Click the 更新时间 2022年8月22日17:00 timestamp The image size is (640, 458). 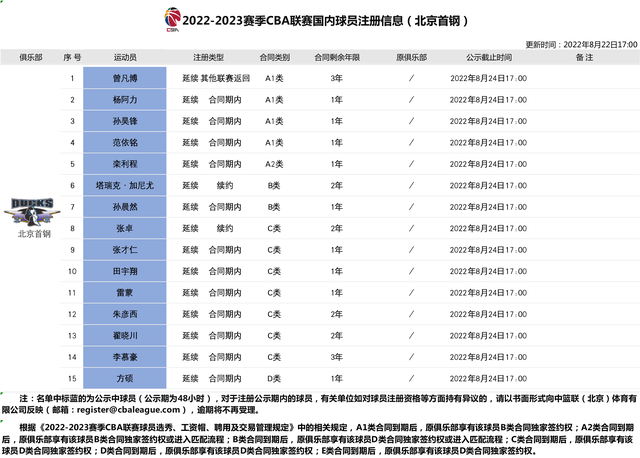581,44
